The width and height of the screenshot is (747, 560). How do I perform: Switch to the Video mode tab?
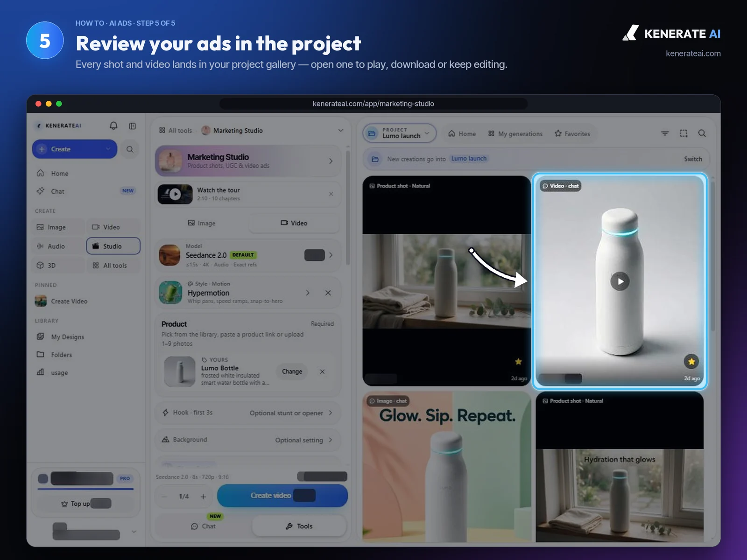pyautogui.click(x=294, y=223)
